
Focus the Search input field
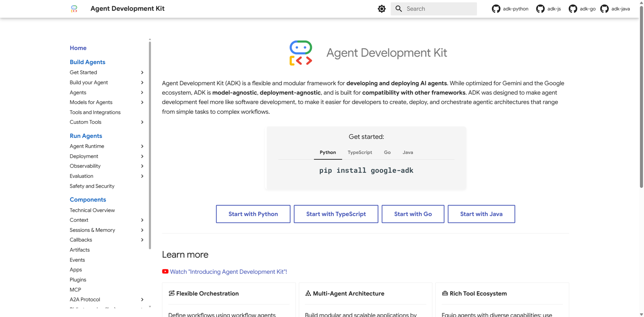click(434, 9)
